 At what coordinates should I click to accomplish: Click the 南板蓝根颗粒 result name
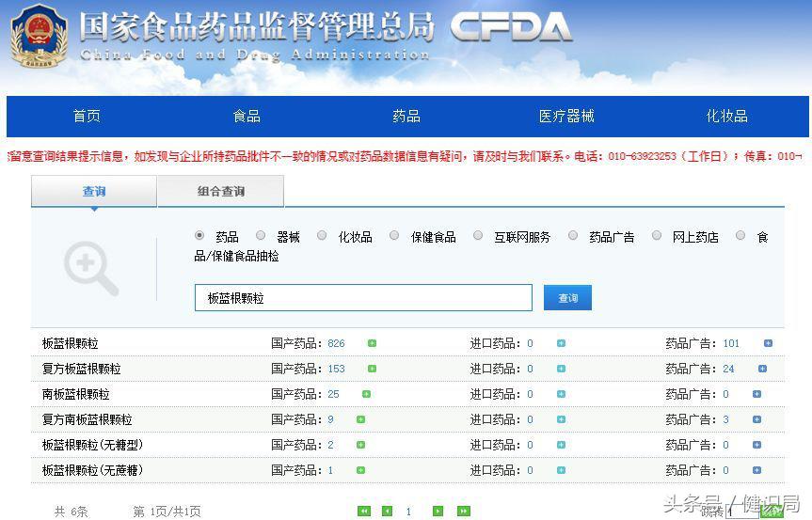click(x=75, y=394)
